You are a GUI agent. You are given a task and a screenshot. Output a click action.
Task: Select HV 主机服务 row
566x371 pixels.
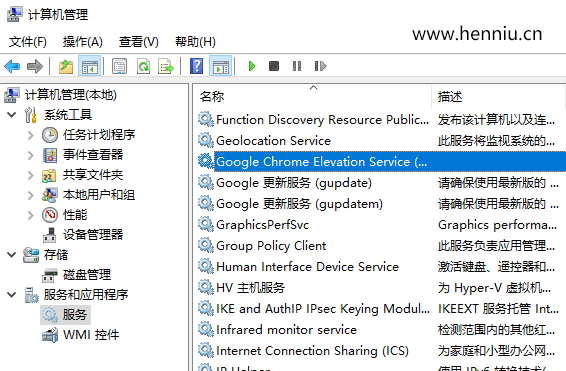tap(381, 288)
